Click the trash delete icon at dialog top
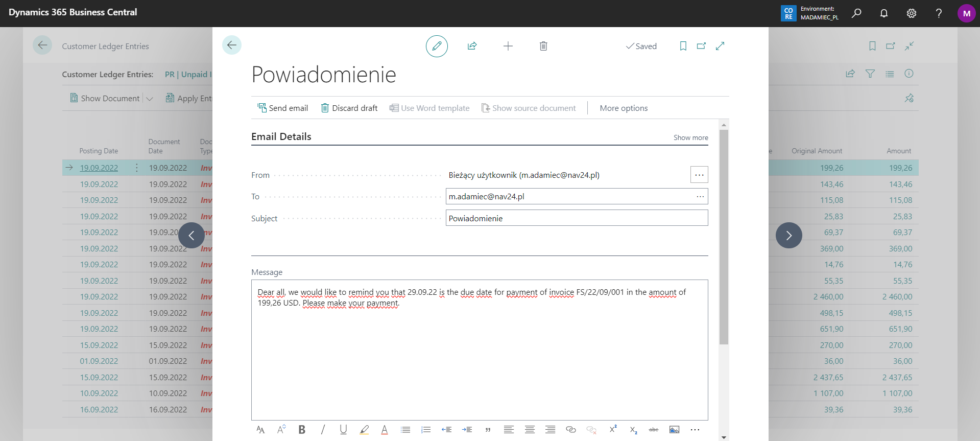Screen dimensions: 980x441 point(543,46)
